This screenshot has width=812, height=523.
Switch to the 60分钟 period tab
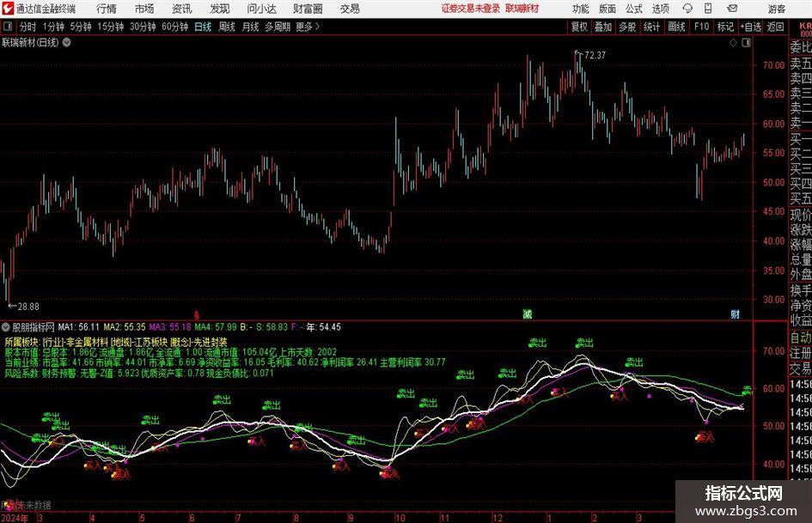click(175, 27)
